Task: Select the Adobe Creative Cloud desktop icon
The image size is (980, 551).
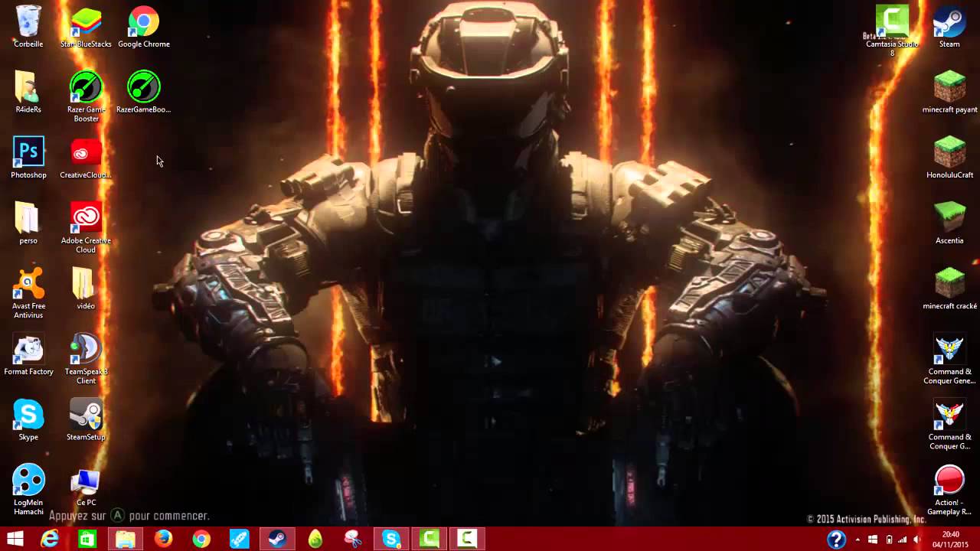Action: pos(86,219)
